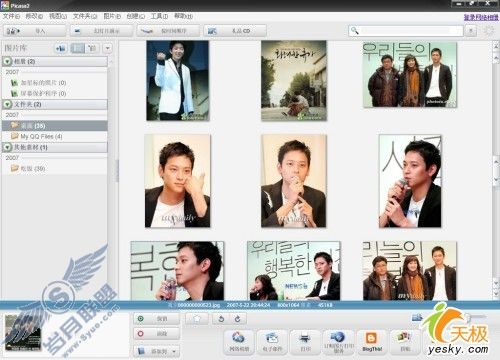The height and width of the screenshot is (360, 500).
Task: Click the star rating button
Action: coord(197,319)
